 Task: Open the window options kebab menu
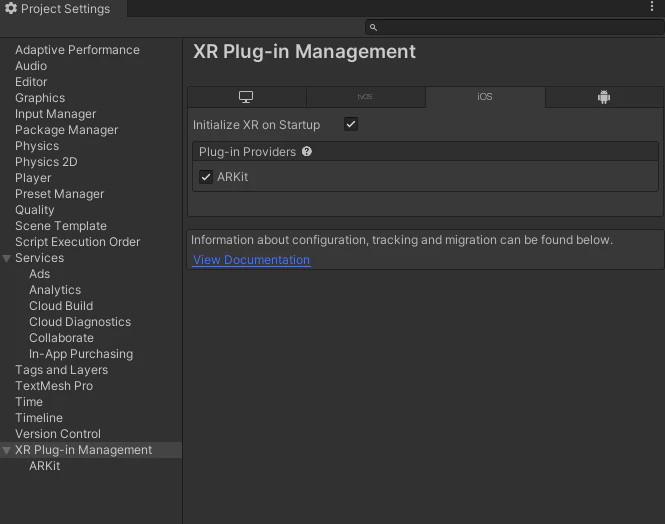pyautogui.click(x=652, y=6)
